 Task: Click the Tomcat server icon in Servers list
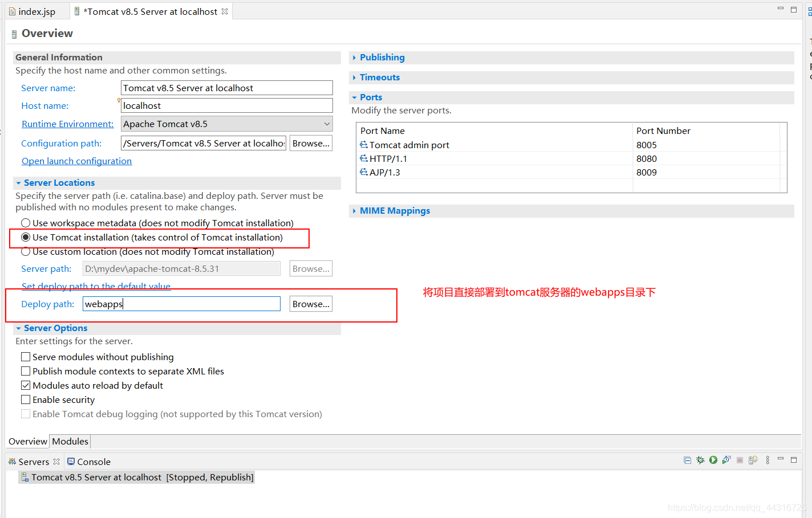click(25, 477)
